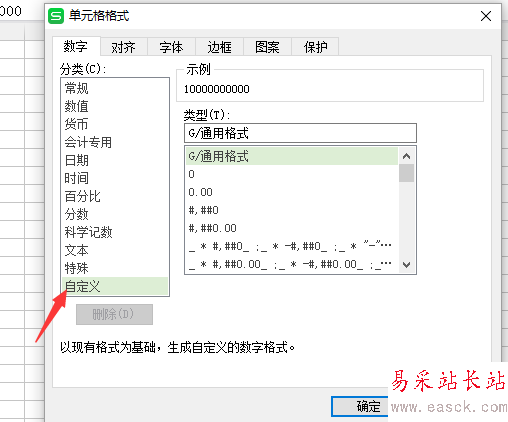Viewport: 508px width, 422px height.
Task: Select 百分比 category
Action: click(115, 196)
